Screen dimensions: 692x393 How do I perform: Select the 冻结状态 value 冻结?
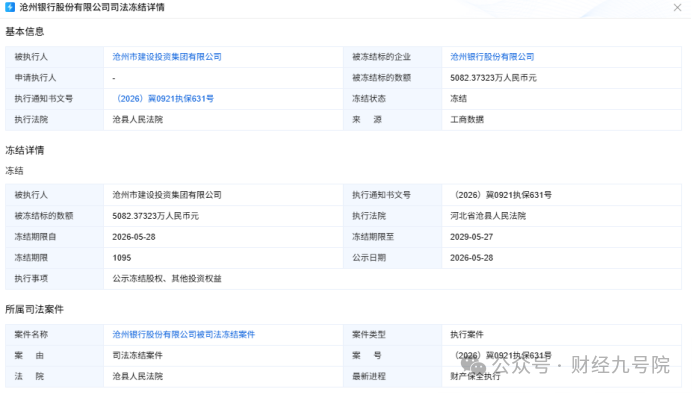tap(458, 99)
